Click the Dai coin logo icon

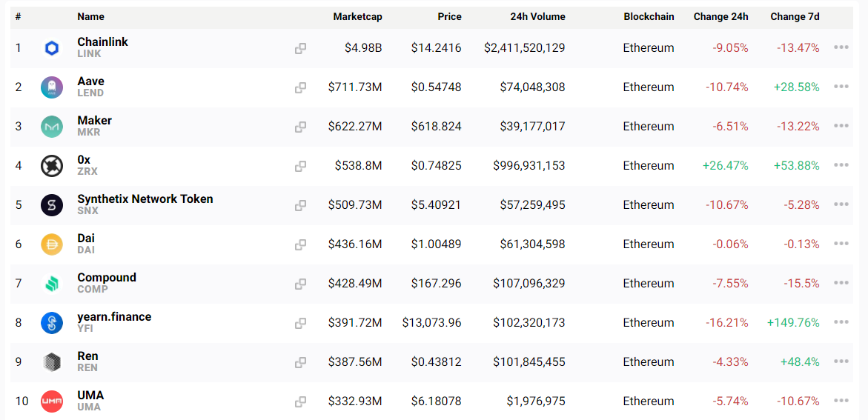52,244
